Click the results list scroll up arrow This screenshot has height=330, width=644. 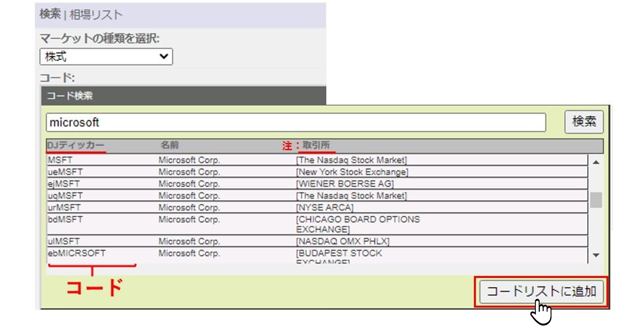tap(596, 162)
